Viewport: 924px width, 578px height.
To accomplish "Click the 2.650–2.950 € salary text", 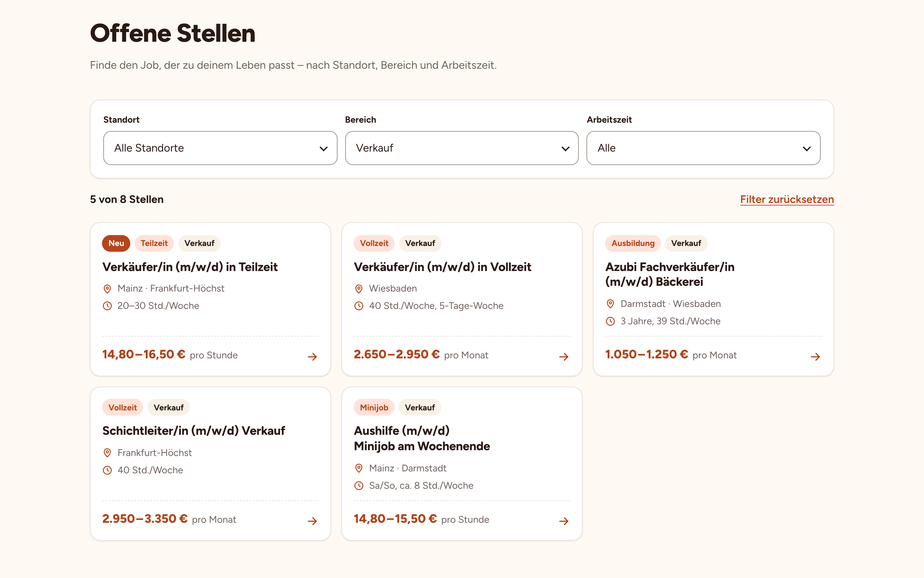I will (x=397, y=355).
